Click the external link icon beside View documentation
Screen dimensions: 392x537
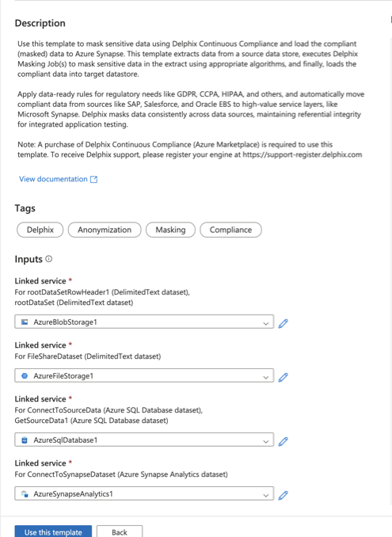tap(93, 179)
